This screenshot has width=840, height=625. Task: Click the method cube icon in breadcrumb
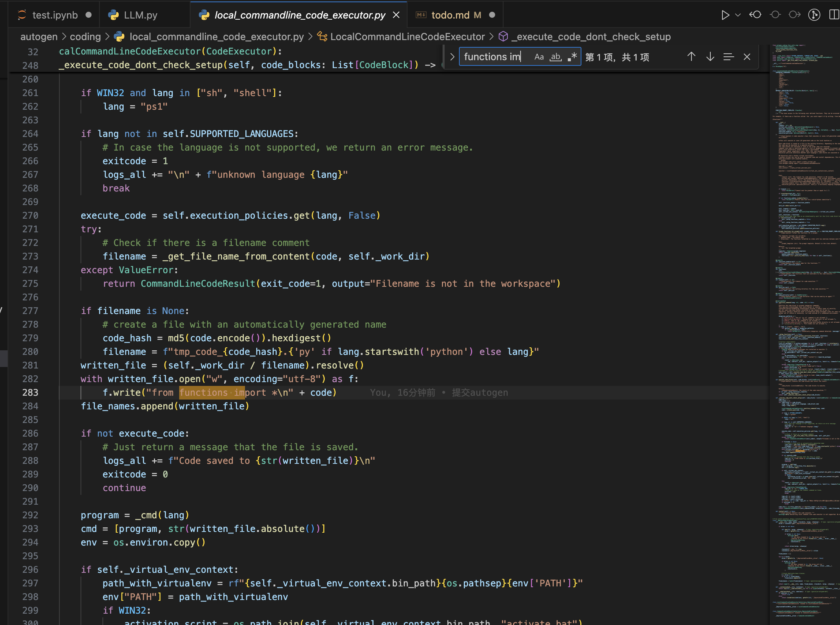click(x=503, y=36)
